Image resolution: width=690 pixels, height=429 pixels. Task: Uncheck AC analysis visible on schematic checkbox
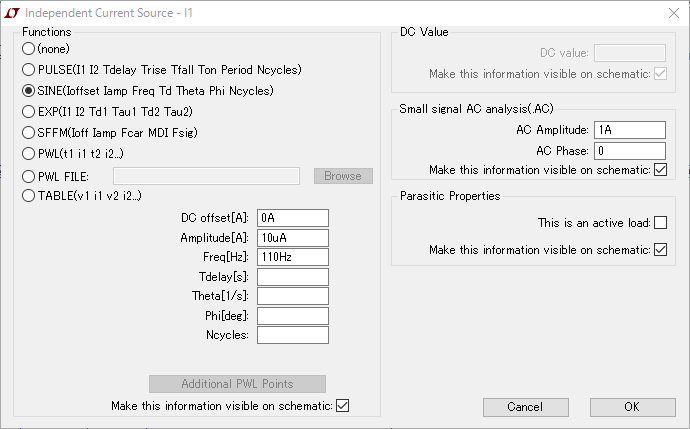point(660,170)
